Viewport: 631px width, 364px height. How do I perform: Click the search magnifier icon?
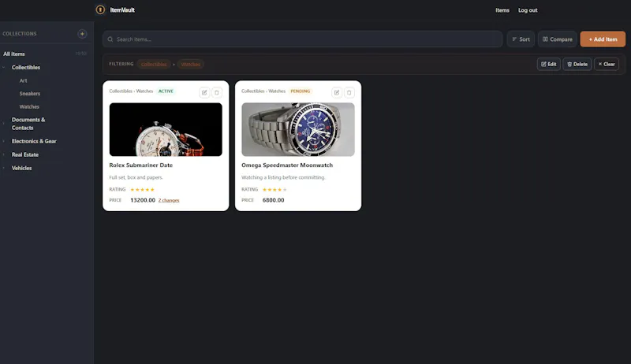click(110, 39)
